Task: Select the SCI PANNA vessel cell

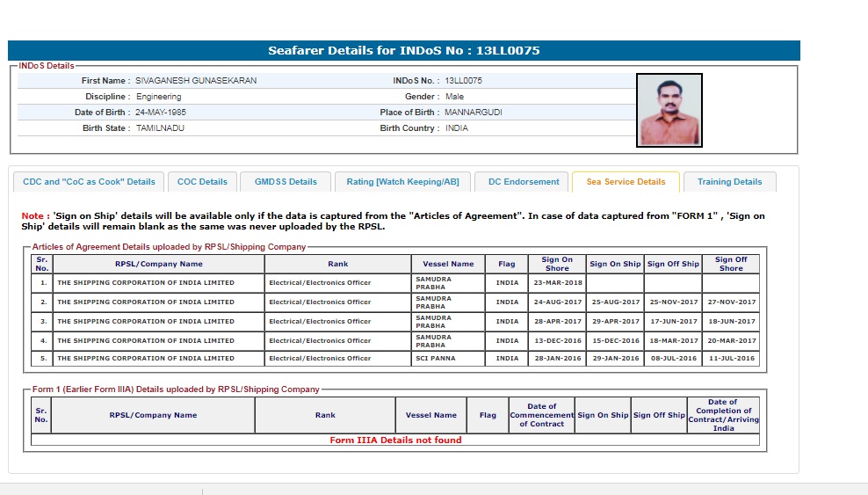Action: (x=436, y=359)
